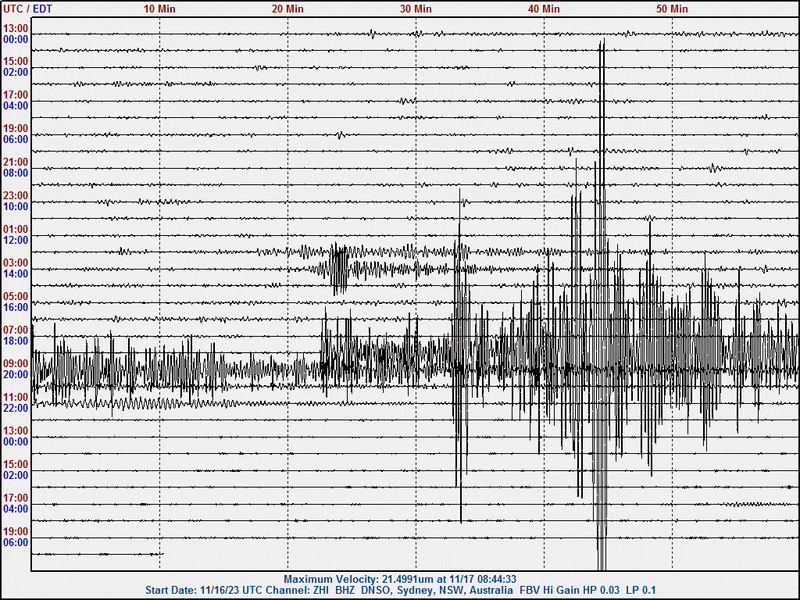
Task: Click the 'UTC / EDT' header label
Action: pos(28,9)
